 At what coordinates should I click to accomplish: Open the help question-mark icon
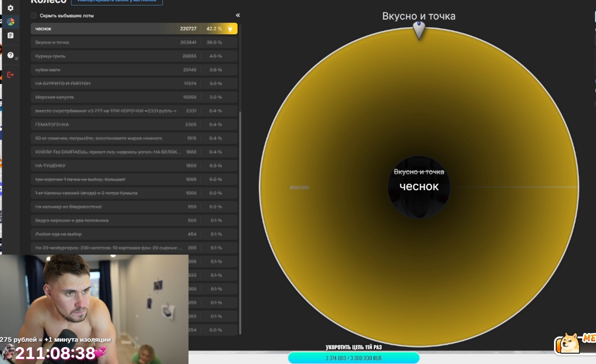pos(11,55)
